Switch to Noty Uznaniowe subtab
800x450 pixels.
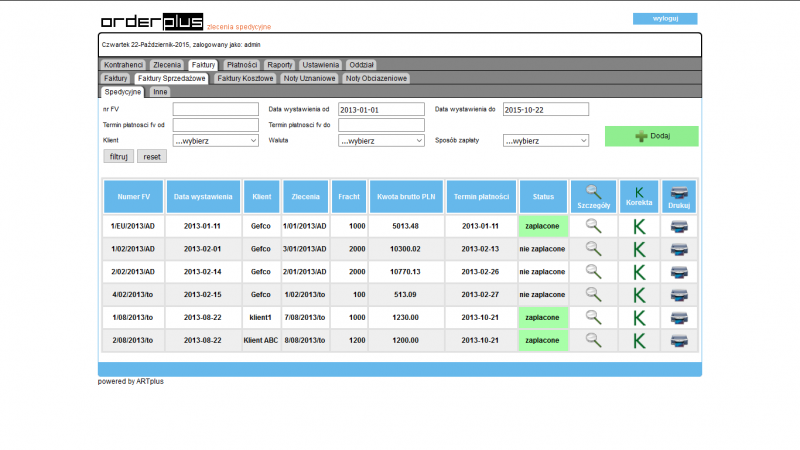(309, 79)
